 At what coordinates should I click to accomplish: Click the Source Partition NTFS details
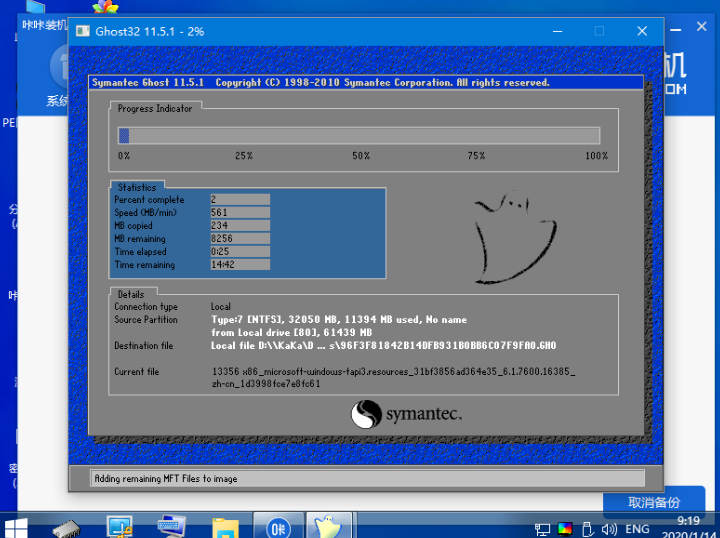339,319
